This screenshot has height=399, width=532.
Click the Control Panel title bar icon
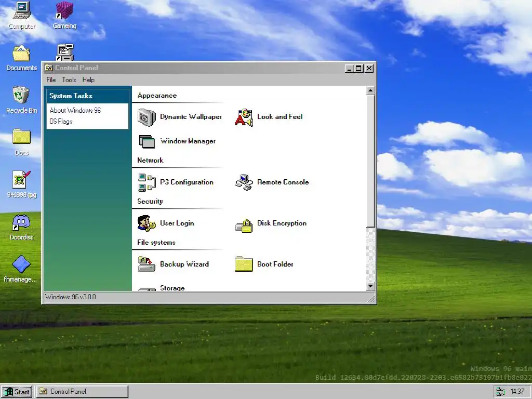(49, 68)
